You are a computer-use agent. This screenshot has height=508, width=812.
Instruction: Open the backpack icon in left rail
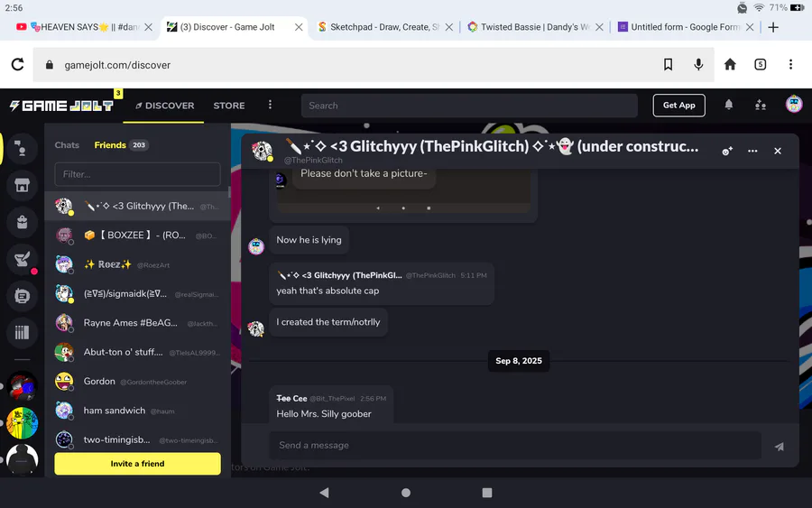(22, 222)
